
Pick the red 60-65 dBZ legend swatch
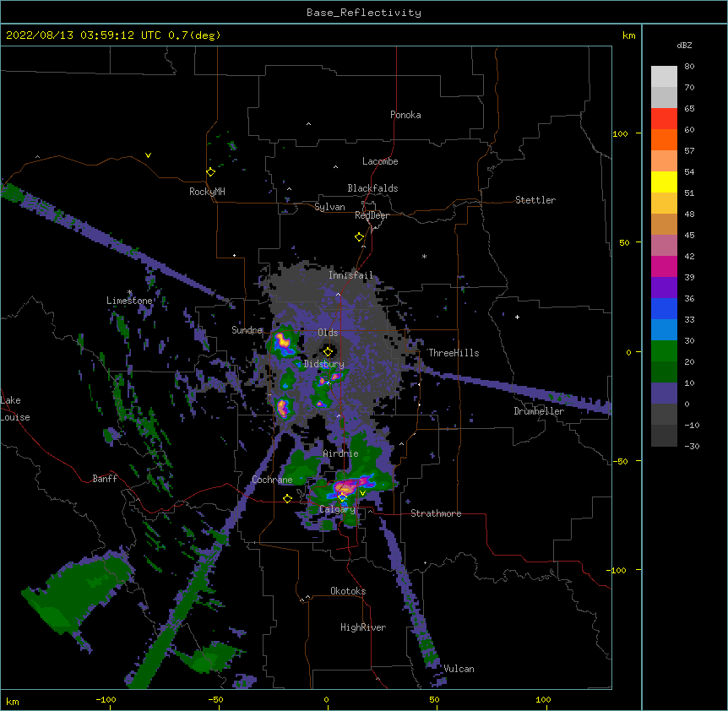pos(664,119)
